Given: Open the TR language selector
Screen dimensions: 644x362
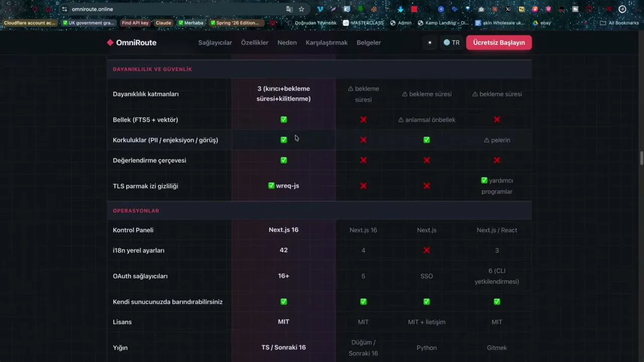Looking at the screenshot, I should click(451, 43).
